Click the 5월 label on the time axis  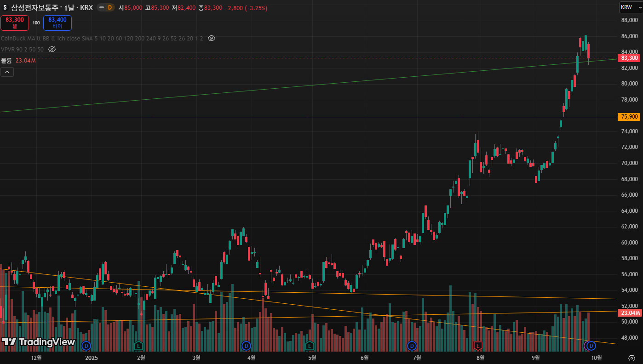[312, 358]
